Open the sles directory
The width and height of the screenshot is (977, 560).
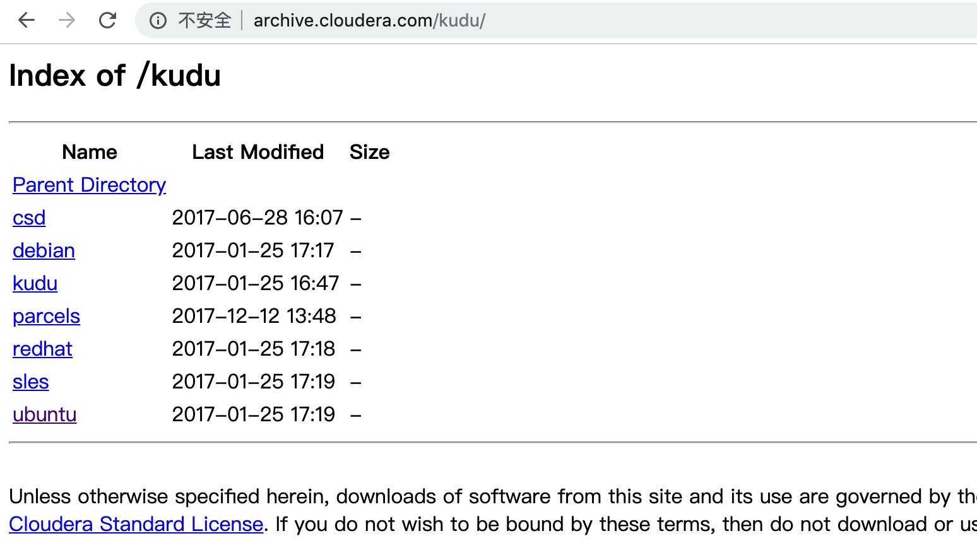30,382
